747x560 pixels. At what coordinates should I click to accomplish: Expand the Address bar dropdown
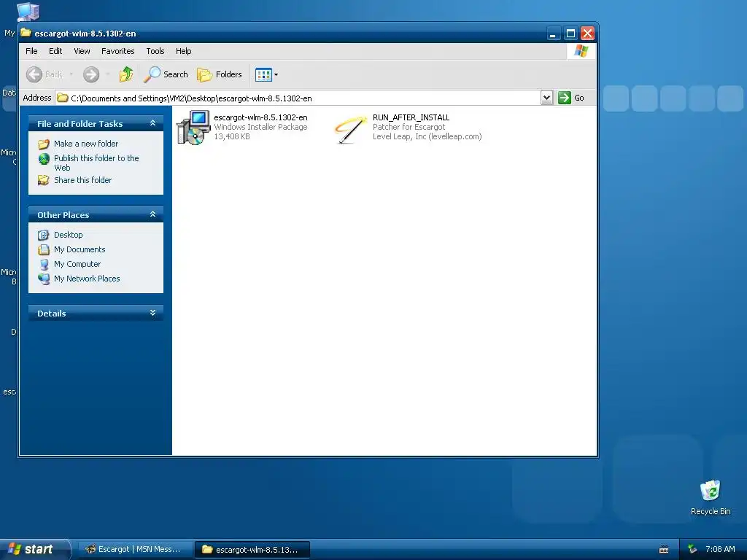click(546, 98)
